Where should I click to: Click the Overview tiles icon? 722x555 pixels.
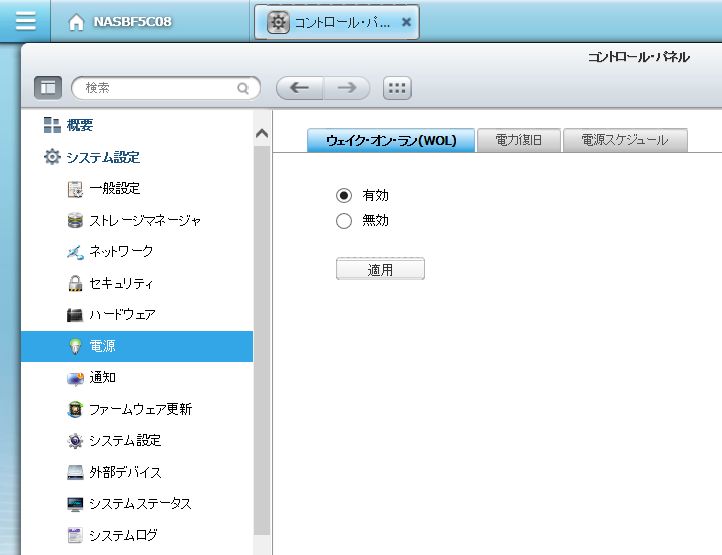(52, 125)
